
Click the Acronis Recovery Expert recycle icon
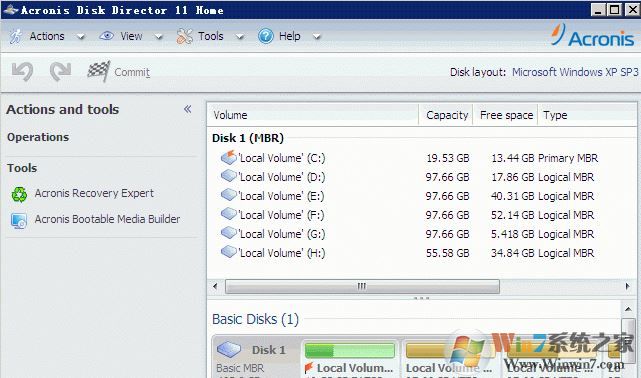pyautogui.click(x=19, y=194)
